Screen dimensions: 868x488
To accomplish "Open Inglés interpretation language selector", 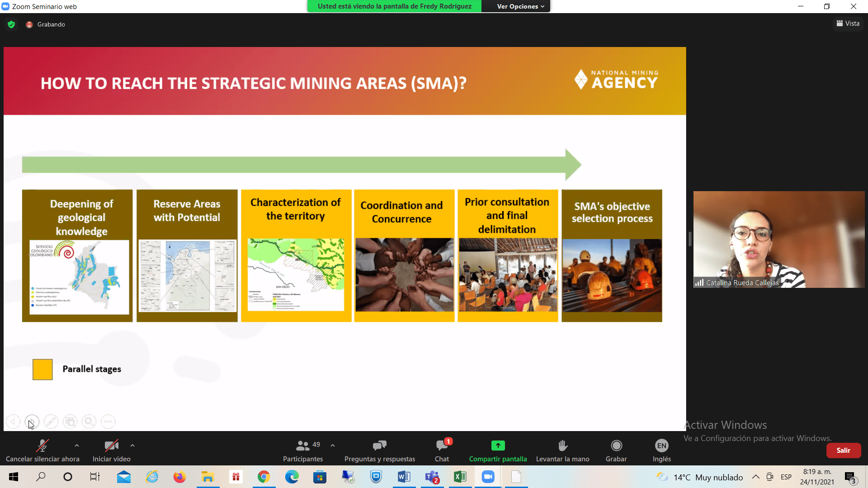I will coord(661,450).
